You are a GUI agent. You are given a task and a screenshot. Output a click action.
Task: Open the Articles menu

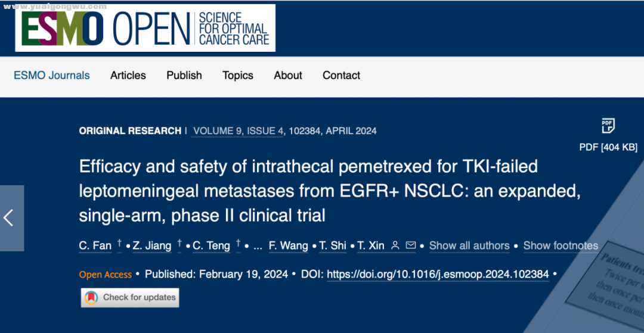click(x=128, y=76)
